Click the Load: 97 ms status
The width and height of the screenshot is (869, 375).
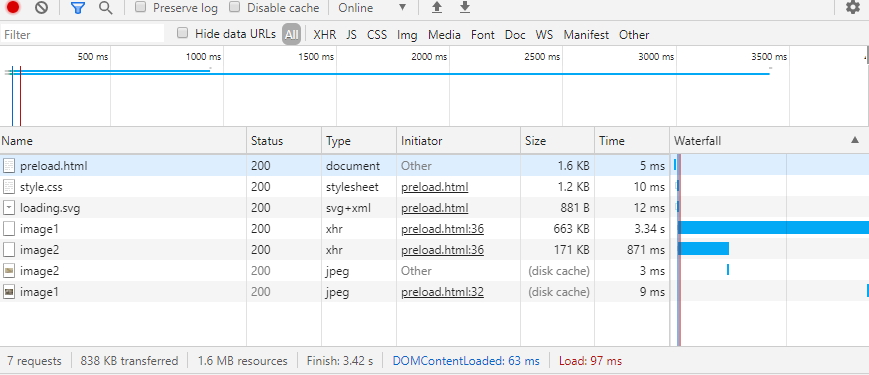pyautogui.click(x=590, y=361)
